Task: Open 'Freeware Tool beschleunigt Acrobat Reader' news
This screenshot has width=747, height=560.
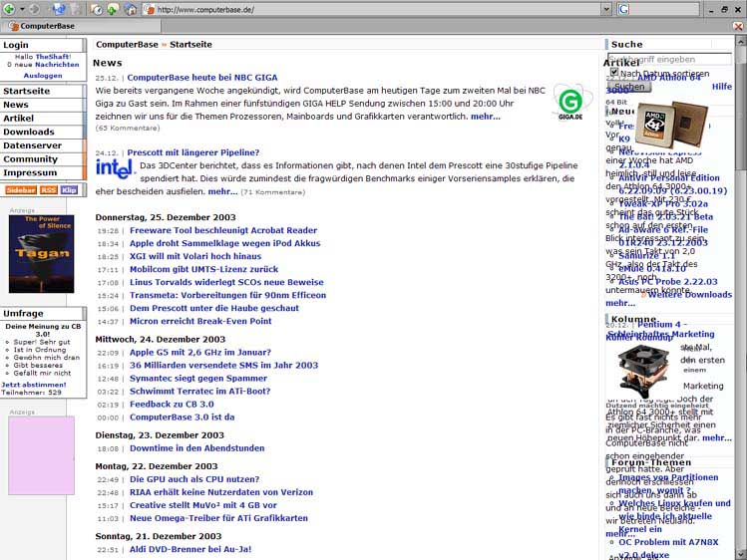Action: click(x=223, y=230)
